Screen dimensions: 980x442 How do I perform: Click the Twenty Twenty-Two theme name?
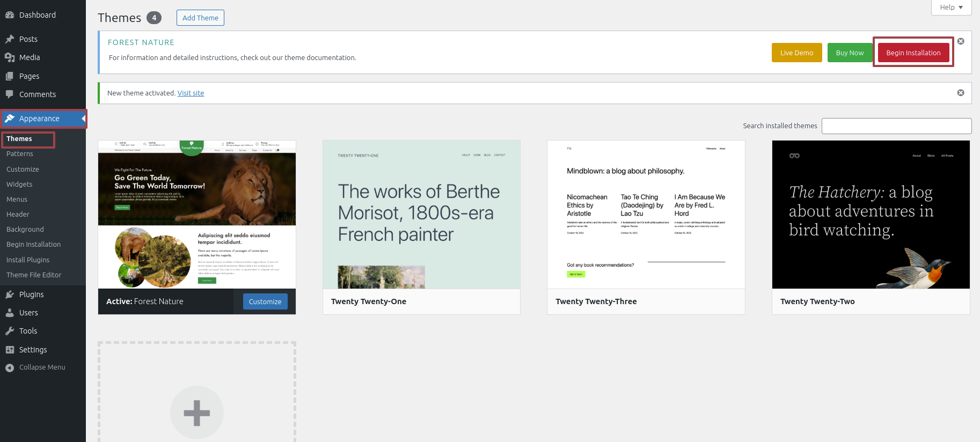[x=817, y=301]
